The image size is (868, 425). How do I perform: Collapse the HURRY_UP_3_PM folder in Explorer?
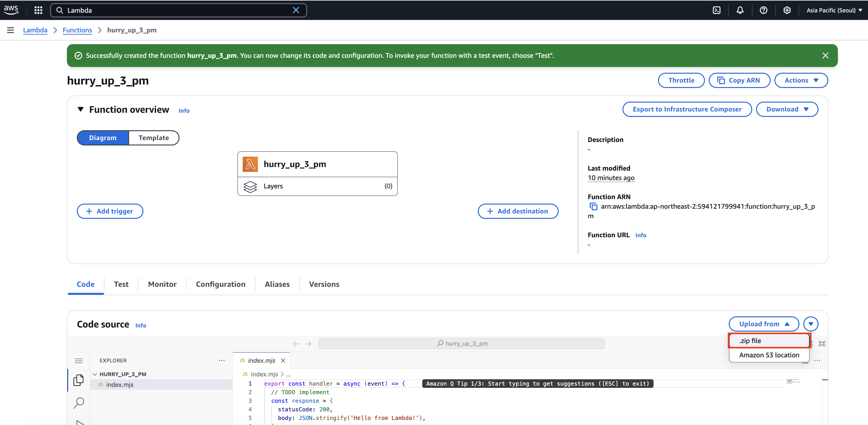click(x=95, y=374)
